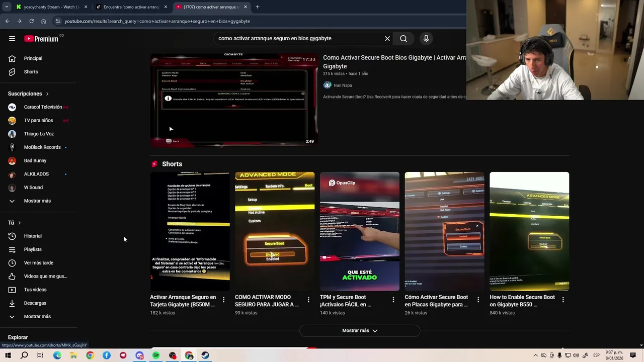Open TPM y Secure Boot short thumbnail
This screenshot has width=644, height=362.
360,231
